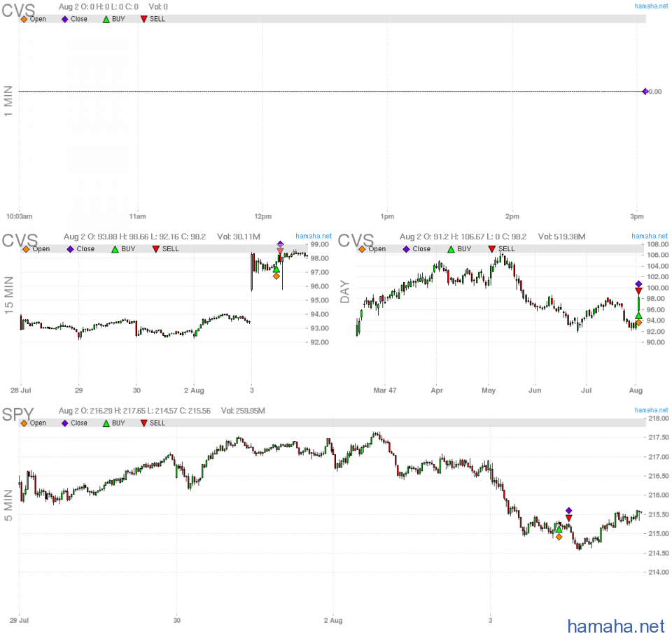Image resolution: width=672 pixels, height=634 pixels.
Task: Click the '90.00' price label on DAY axis
Action: [656, 342]
